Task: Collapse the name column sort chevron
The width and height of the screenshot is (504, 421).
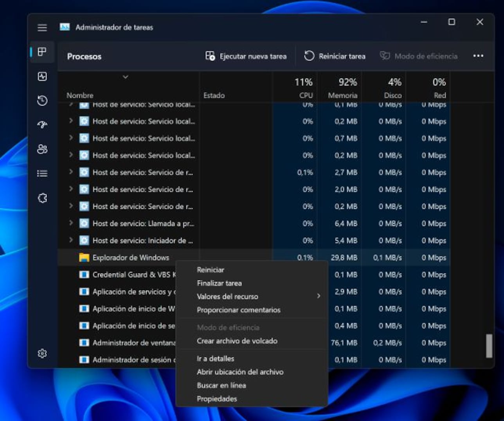Action: tap(126, 77)
